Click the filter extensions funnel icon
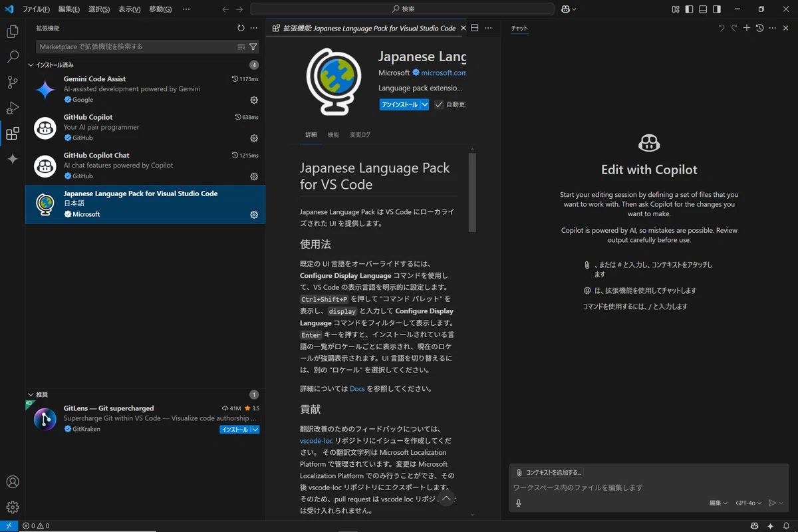The width and height of the screenshot is (798, 532). coord(253,47)
